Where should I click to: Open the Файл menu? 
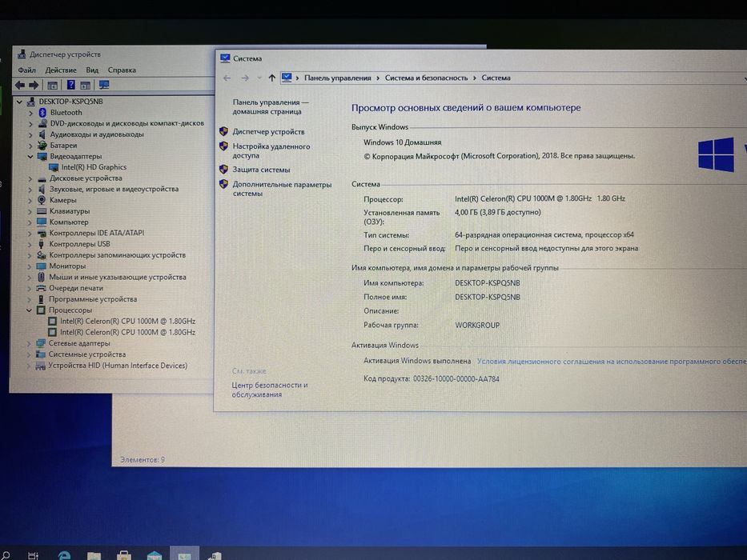[x=27, y=70]
